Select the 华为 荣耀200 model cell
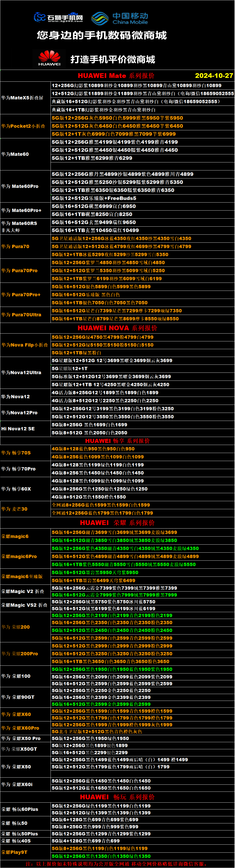Screen dimensions: 235x868 [x=26, y=627]
